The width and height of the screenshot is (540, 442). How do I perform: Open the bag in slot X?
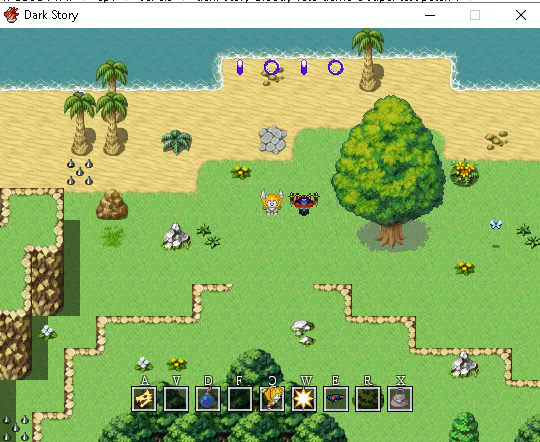point(400,399)
